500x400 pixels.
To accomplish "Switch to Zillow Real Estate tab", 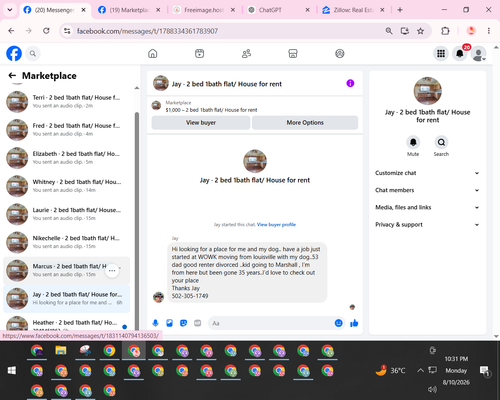I will 353,10.
